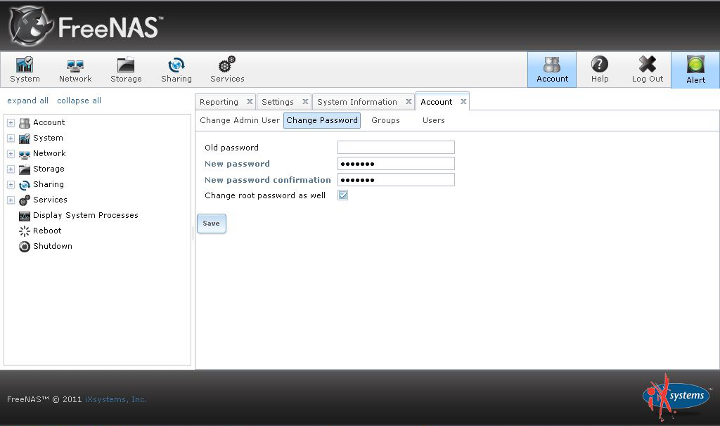Focus the New password field
The height and width of the screenshot is (426, 720).
[396, 163]
